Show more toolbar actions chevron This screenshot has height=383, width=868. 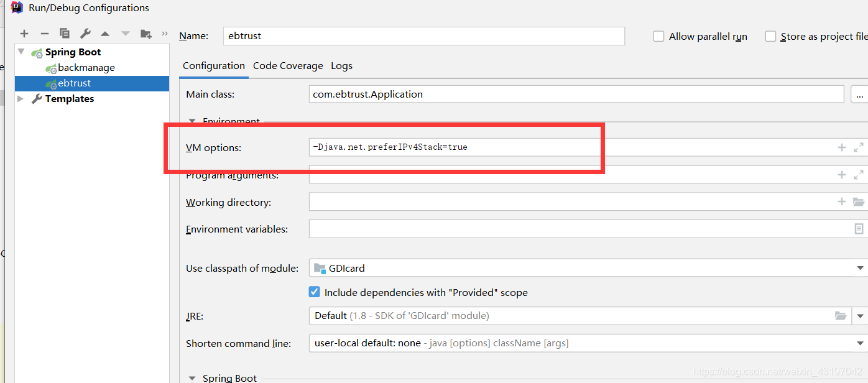(165, 34)
